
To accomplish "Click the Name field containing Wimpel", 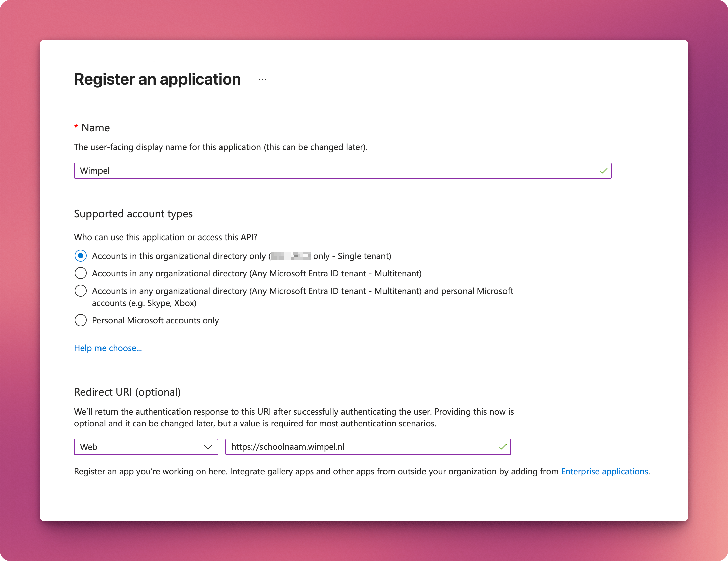I will point(336,171).
